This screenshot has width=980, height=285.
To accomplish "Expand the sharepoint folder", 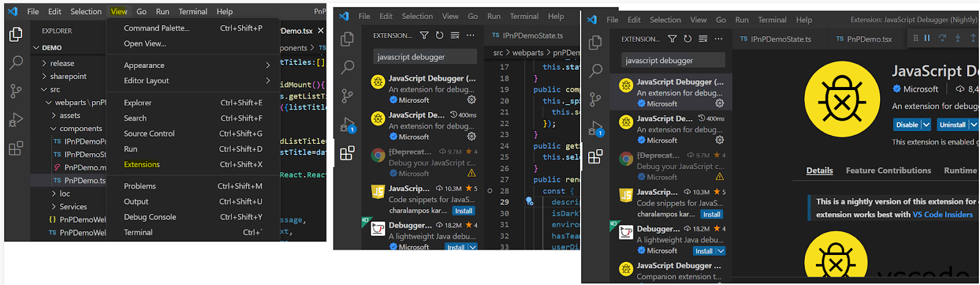I will 44,76.
